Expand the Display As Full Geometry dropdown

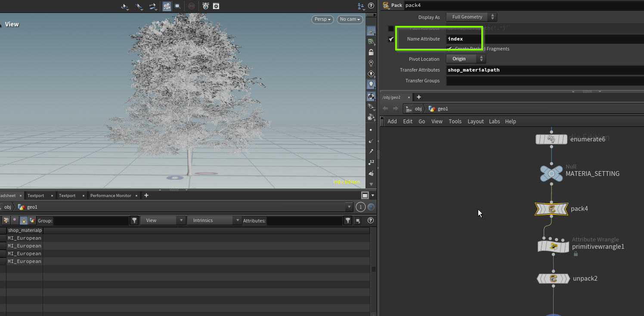[471, 17]
